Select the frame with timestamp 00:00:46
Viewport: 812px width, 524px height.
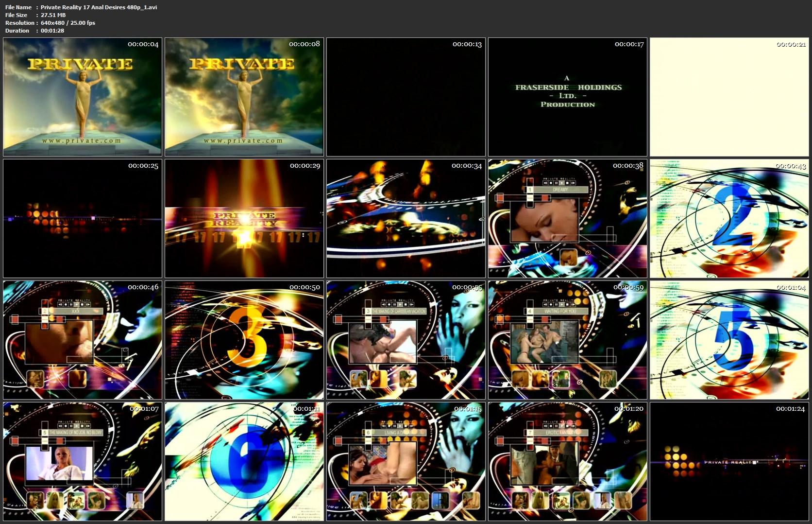(x=83, y=340)
